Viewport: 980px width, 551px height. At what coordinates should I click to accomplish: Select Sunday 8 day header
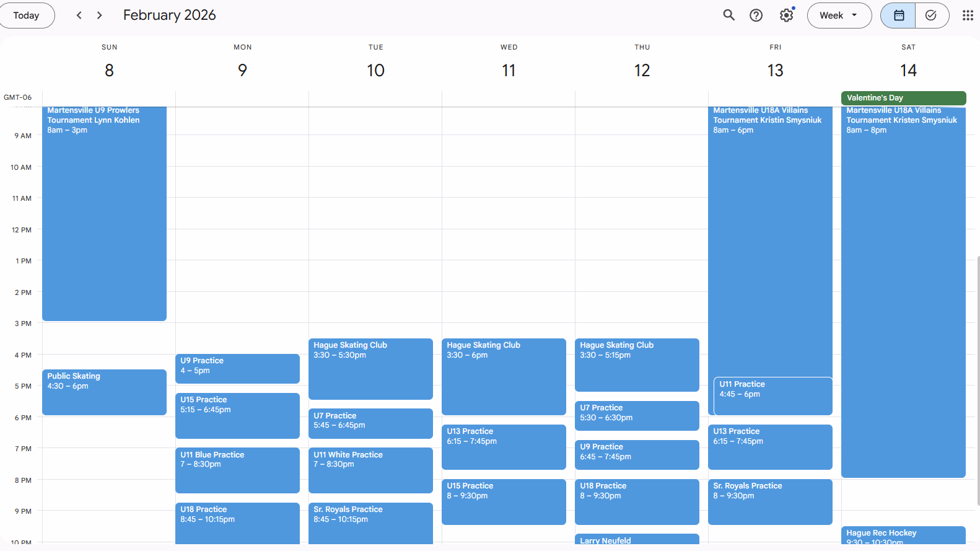(109, 70)
